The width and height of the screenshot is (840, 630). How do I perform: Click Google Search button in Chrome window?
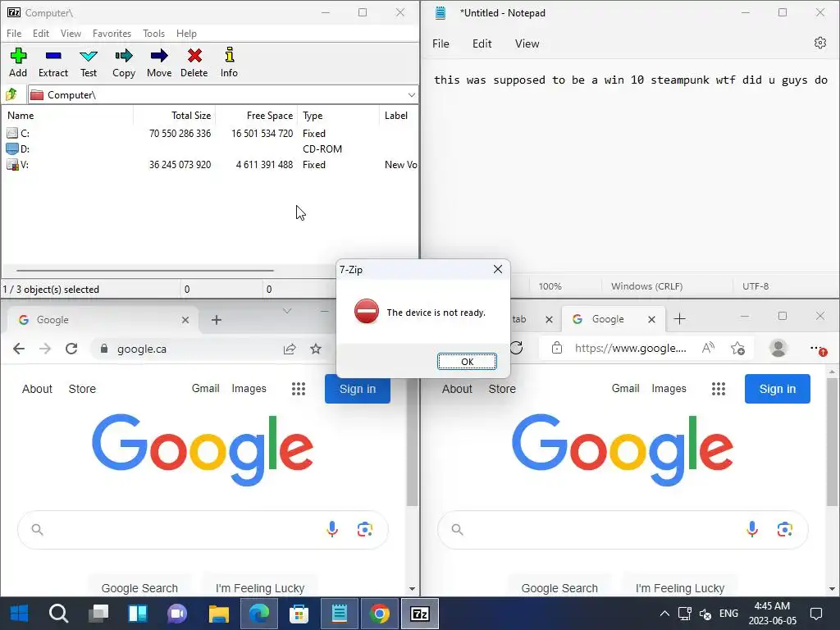pyautogui.click(x=139, y=587)
